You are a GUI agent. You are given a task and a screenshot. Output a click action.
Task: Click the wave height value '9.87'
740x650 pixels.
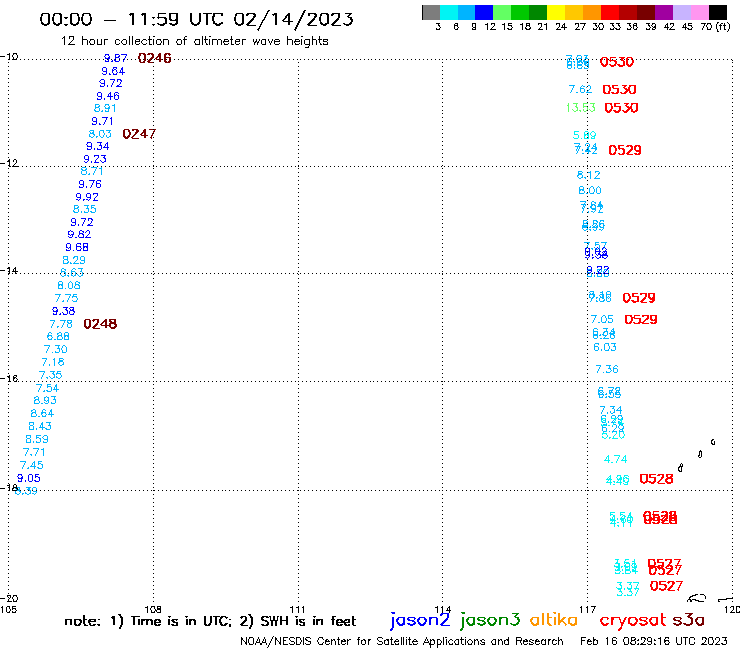coord(116,58)
